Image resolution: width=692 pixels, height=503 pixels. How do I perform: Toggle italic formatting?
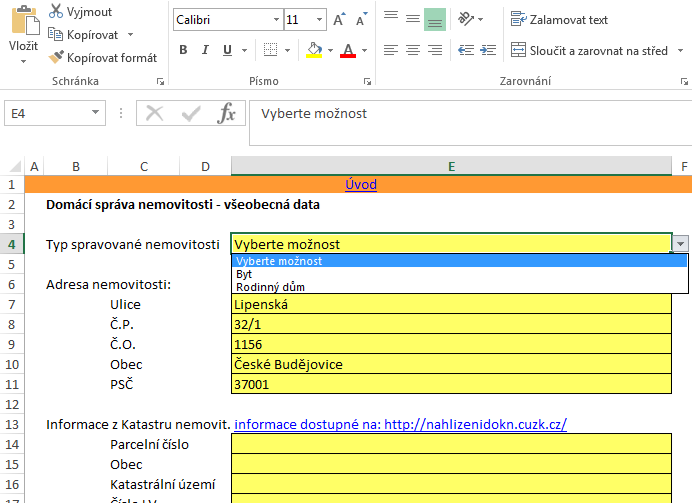click(x=205, y=50)
